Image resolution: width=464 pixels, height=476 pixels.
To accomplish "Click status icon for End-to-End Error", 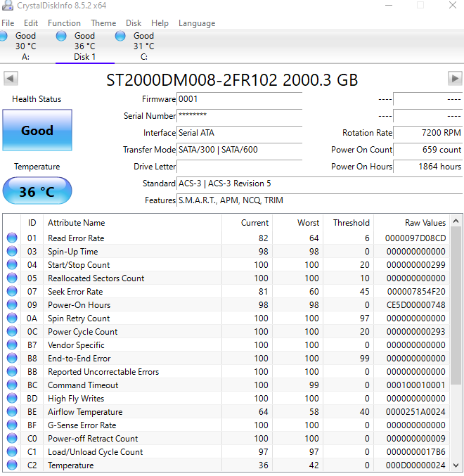I will point(12,358).
